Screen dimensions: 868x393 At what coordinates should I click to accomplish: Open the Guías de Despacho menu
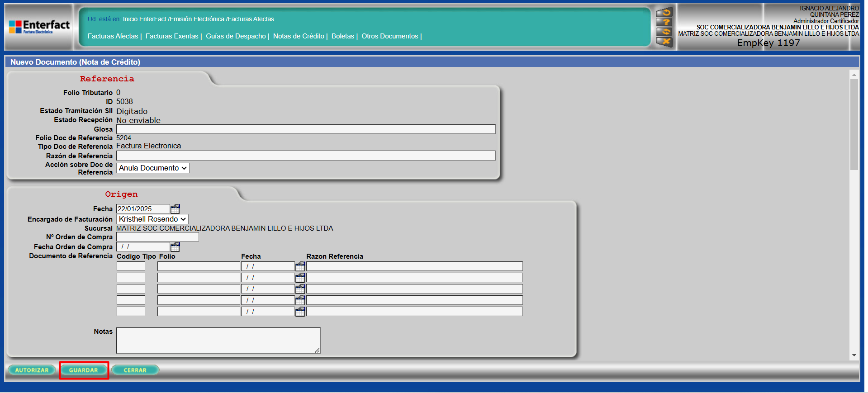tap(236, 36)
